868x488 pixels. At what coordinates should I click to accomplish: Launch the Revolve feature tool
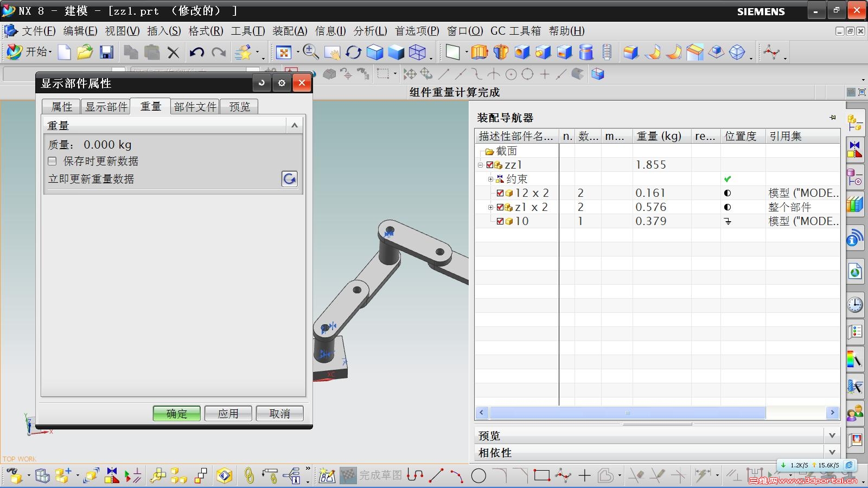point(501,52)
